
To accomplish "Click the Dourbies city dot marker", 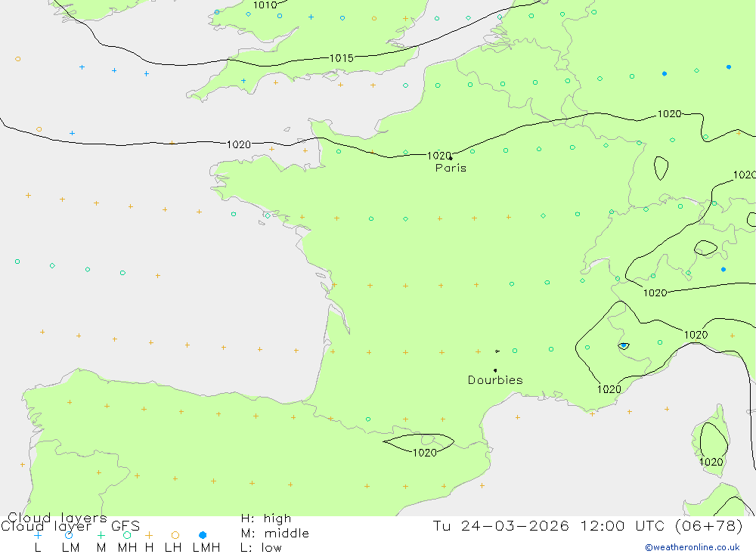I will (x=495, y=370).
